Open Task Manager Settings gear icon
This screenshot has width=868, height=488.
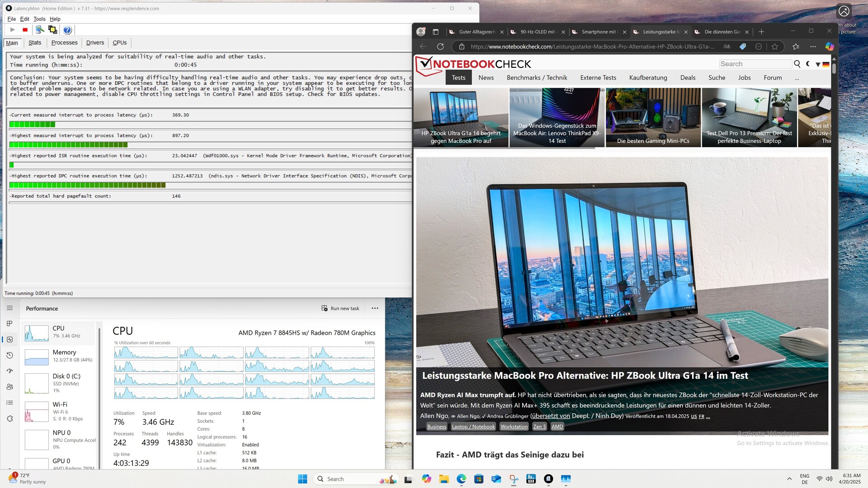coord(10,418)
